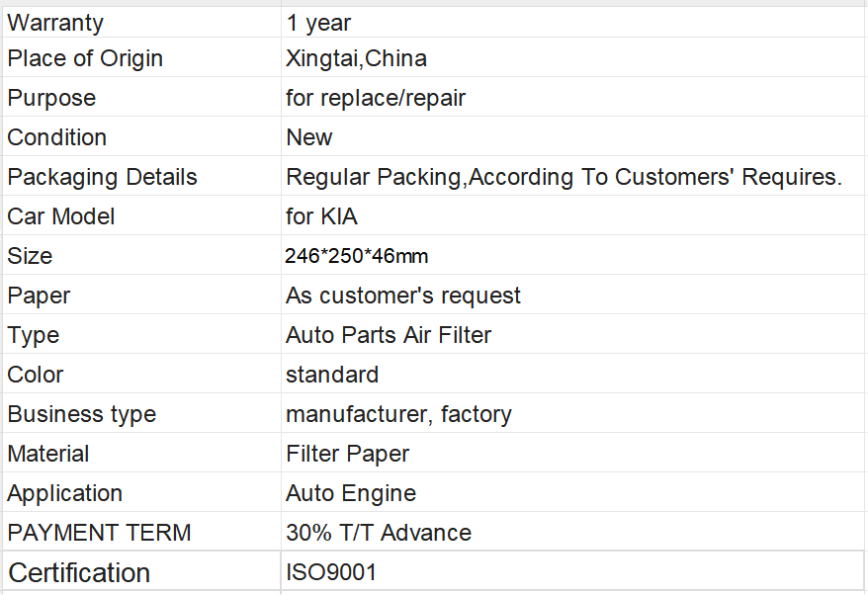Click the 'for KIA' cell
Viewport: 868px width, 595px height.
[574, 215]
